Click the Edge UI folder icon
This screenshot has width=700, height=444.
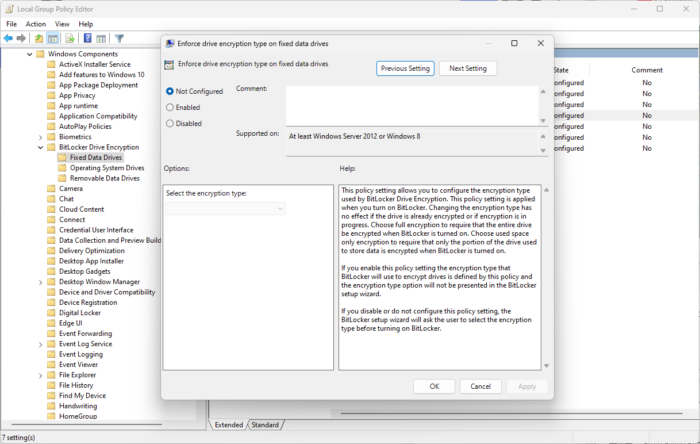[51, 323]
